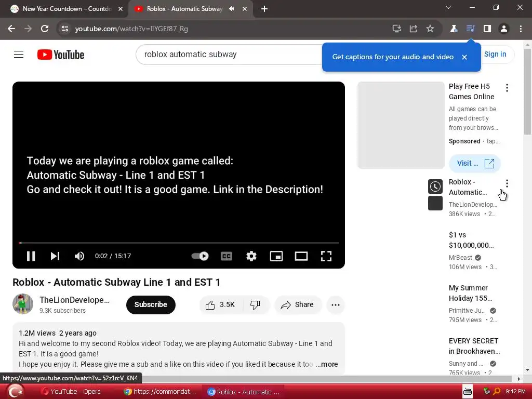
Task: Mute the video volume speaker icon
Action: tap(79, 256)
